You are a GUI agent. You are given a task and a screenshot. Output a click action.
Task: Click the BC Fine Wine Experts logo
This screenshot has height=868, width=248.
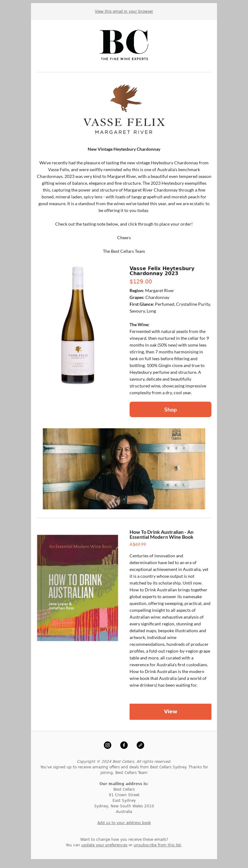coord(124,45)
